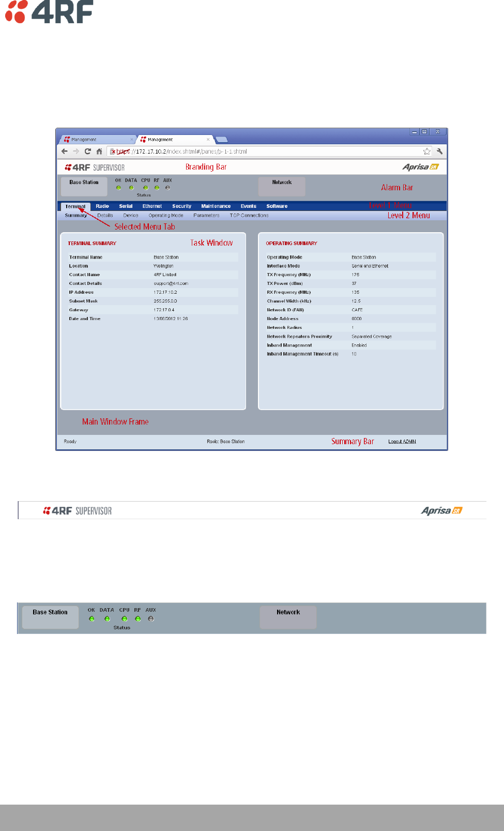504x831 pixels.
Task: Open the Maintenance menu
Action: (x=216, y=206)
